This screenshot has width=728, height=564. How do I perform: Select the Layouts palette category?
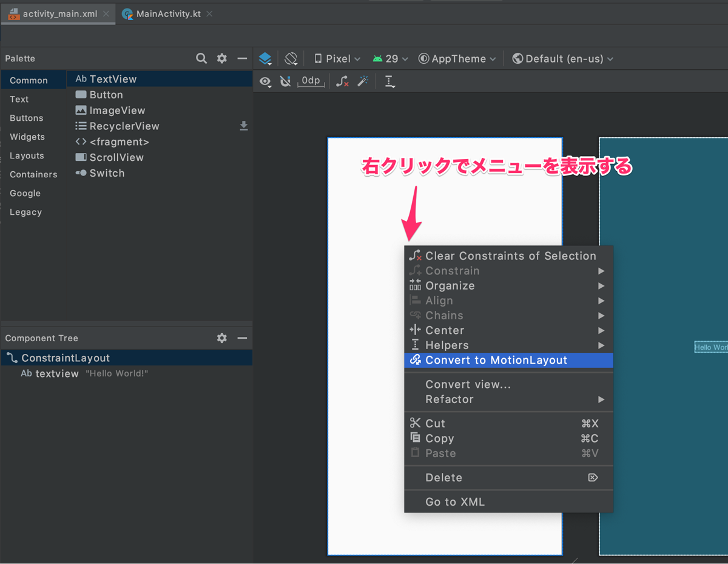pyautogui.click(x=33, y=155)
